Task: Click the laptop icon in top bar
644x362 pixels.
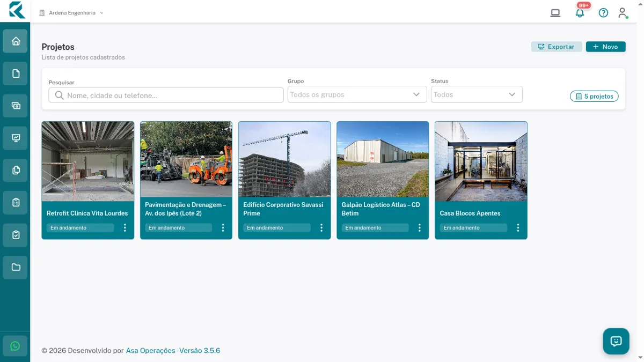Action: pyautogui.click(x=555, y=13)
